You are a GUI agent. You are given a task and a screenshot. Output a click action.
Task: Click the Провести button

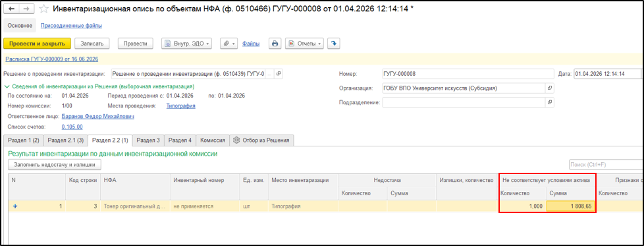click(135, 44)
